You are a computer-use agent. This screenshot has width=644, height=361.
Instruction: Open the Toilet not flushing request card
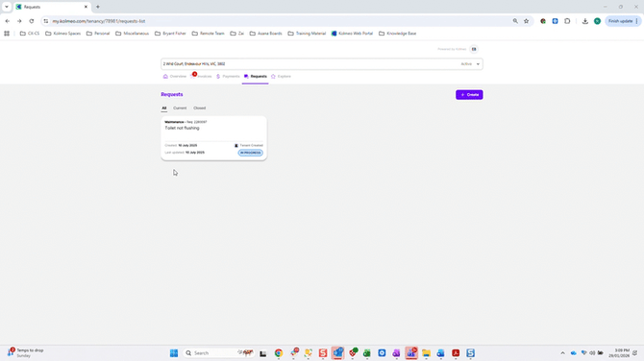[x=213, y=138]
